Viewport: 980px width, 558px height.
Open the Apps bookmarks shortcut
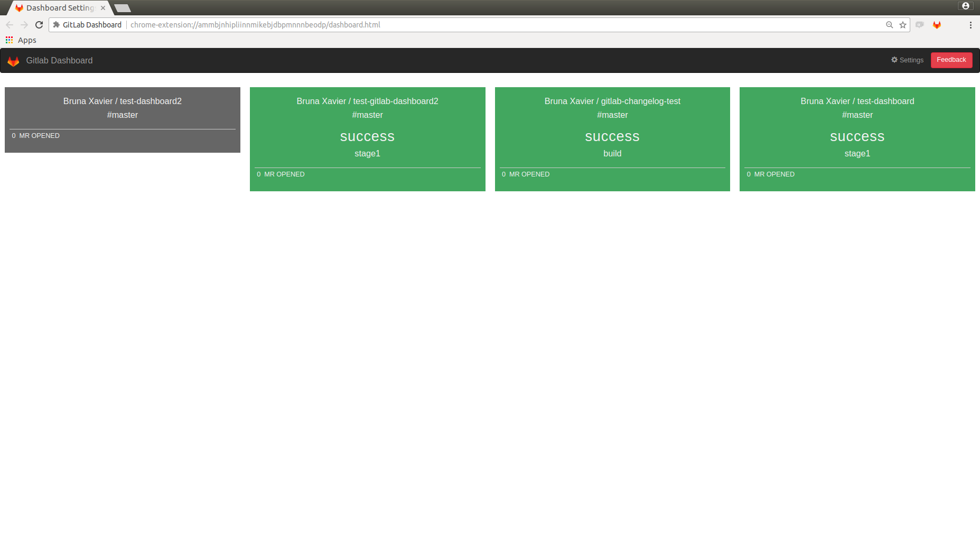pyautogui.click(x=21, y=40)
